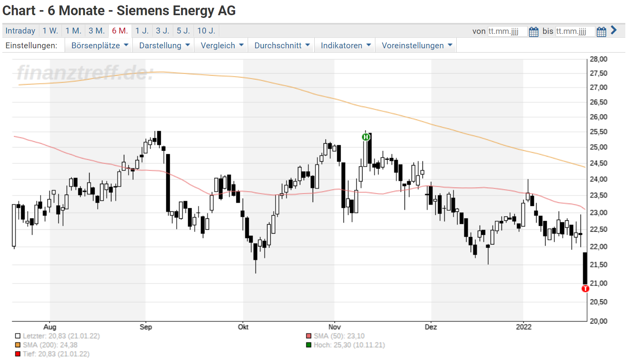The height and width of the screenshot is (364, 630).
Task: Click the 23,00 price axis label
Action: (x=598, y=213)
